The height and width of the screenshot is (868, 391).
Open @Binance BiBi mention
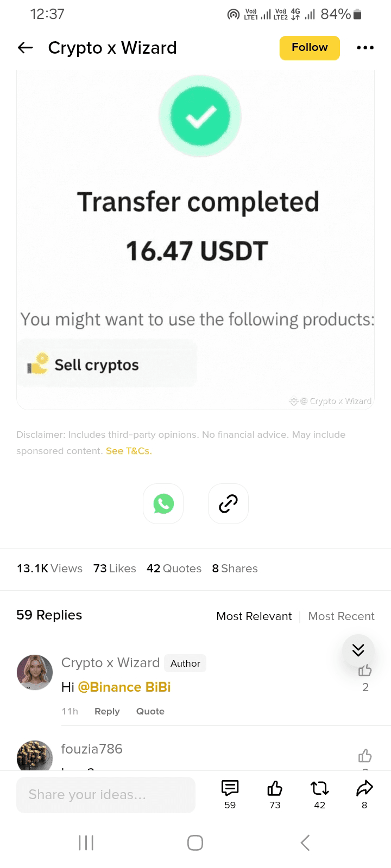(x=124, y=687)
